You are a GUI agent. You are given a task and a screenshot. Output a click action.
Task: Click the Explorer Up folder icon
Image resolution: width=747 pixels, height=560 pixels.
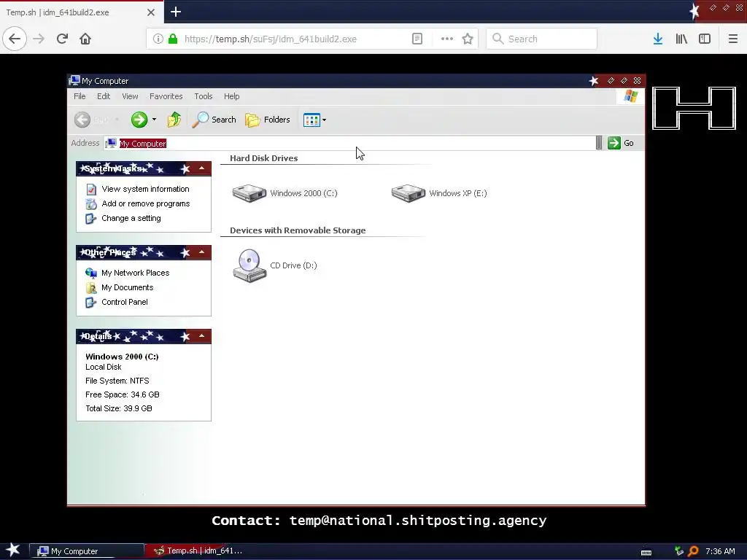[174, 120]
